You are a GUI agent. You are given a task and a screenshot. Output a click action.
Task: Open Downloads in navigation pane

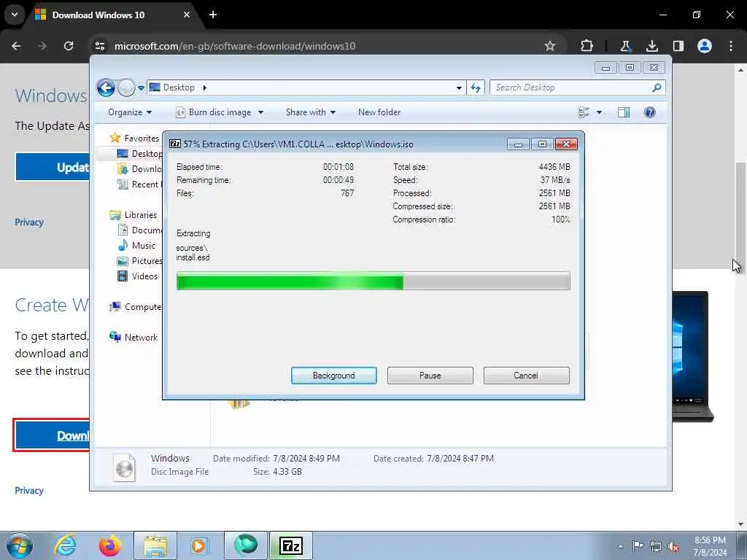point(139,168)
